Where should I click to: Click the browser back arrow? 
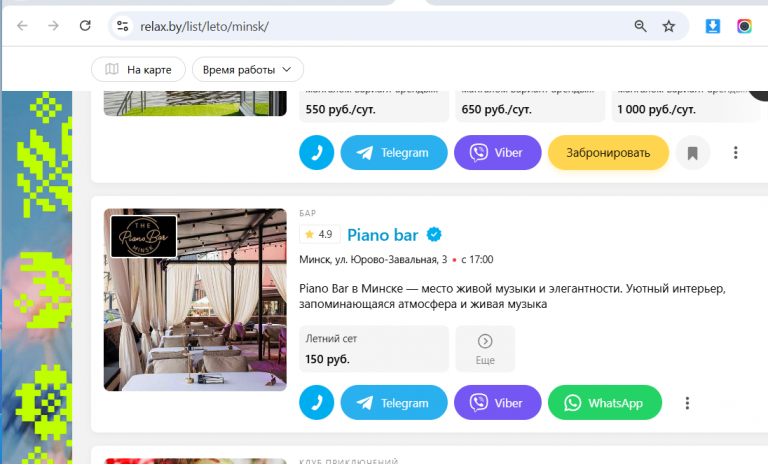coord(22,26)
